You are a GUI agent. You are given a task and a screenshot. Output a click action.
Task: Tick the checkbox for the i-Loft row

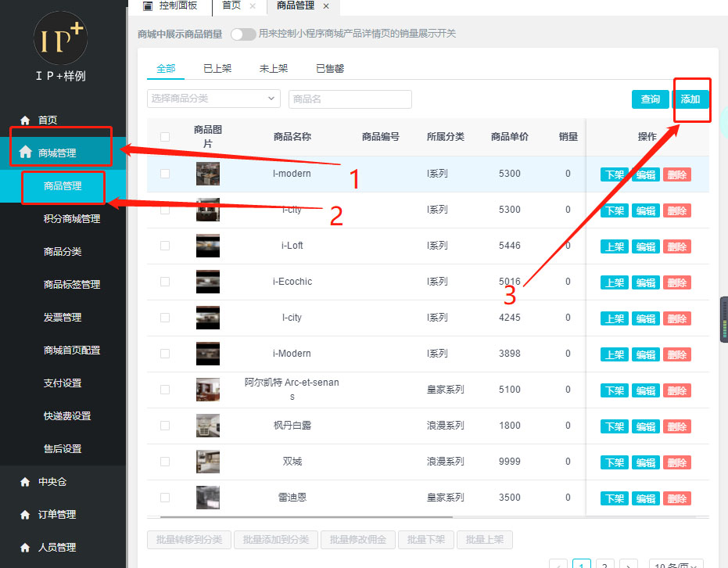click(x=165, y=246)
